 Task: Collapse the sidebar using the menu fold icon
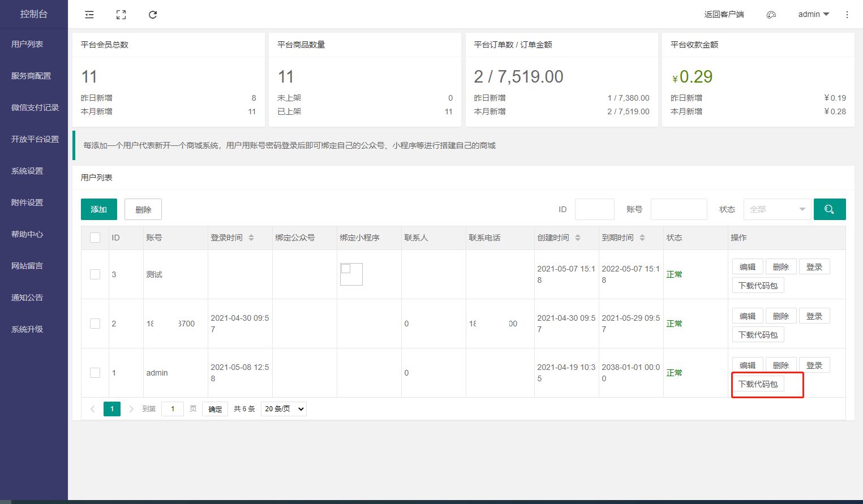click(x=89, y=15)
